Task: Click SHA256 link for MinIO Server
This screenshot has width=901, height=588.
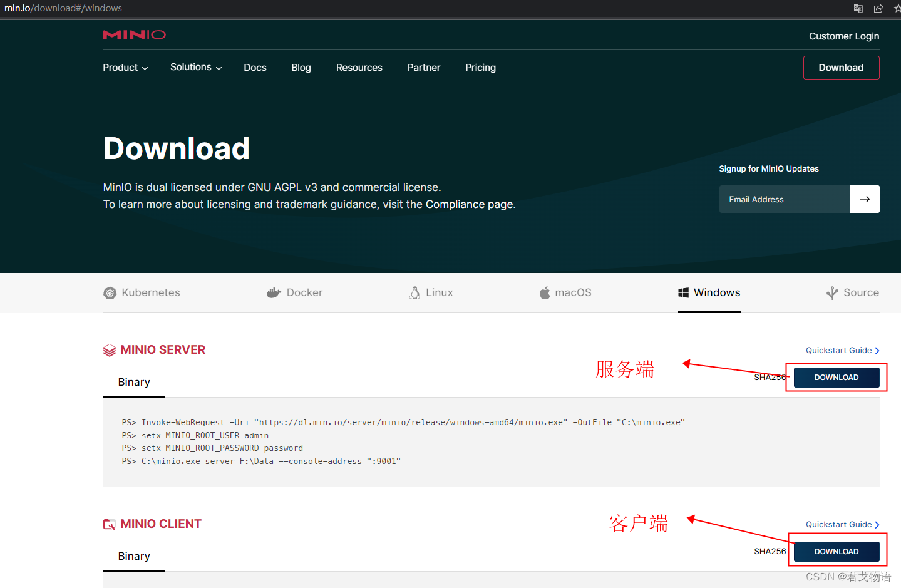Action: coord(770,378)
